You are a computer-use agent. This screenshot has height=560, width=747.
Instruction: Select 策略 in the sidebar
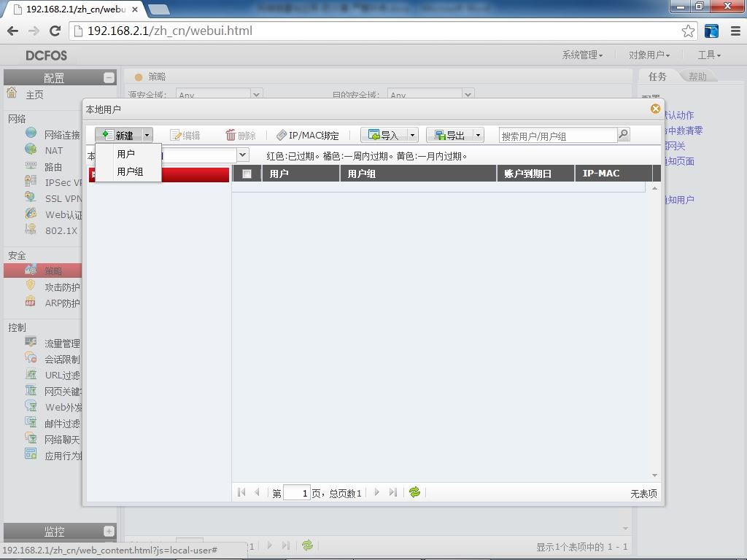click(43, 271)
